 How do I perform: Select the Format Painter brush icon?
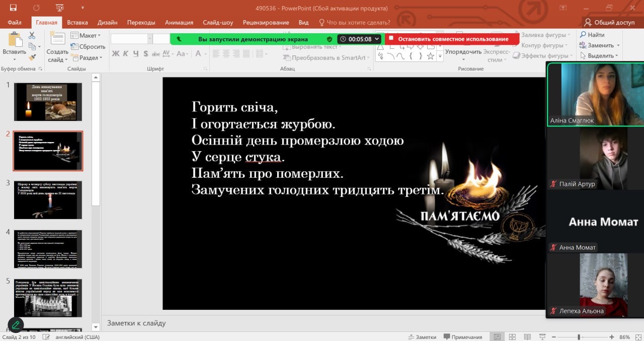click(32, 57)
